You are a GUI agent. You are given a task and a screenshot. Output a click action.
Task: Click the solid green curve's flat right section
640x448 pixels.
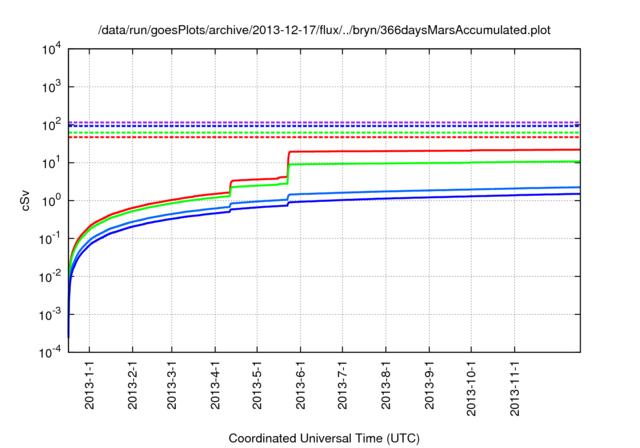click(x=450, y=163)
